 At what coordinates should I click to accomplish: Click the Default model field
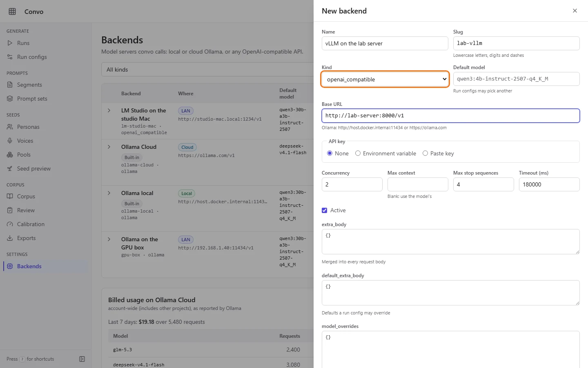click(517, 79)
